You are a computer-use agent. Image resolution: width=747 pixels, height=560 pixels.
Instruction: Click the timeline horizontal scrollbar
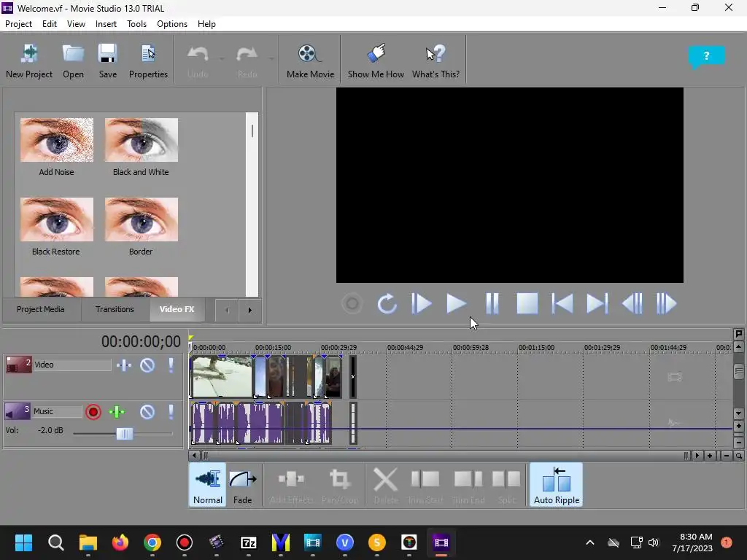(x=444, y=456)
